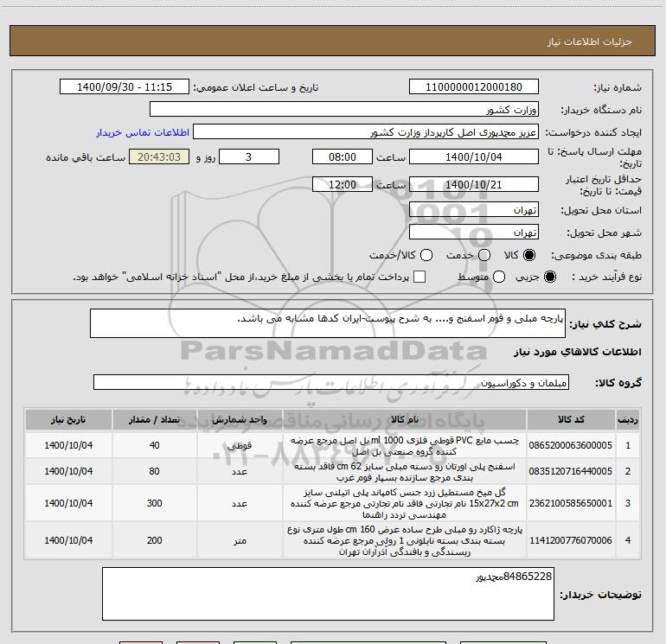
Task: Click quantity 300 in row 3
Action: tap(154, 503)
